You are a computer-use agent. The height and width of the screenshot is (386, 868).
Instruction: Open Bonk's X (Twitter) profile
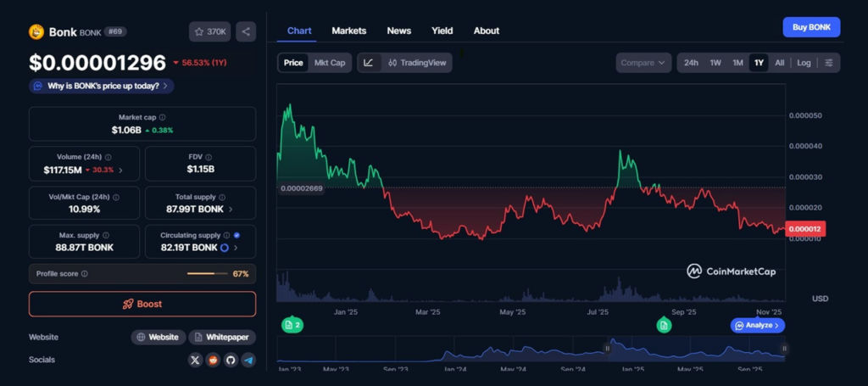(195, 361)
